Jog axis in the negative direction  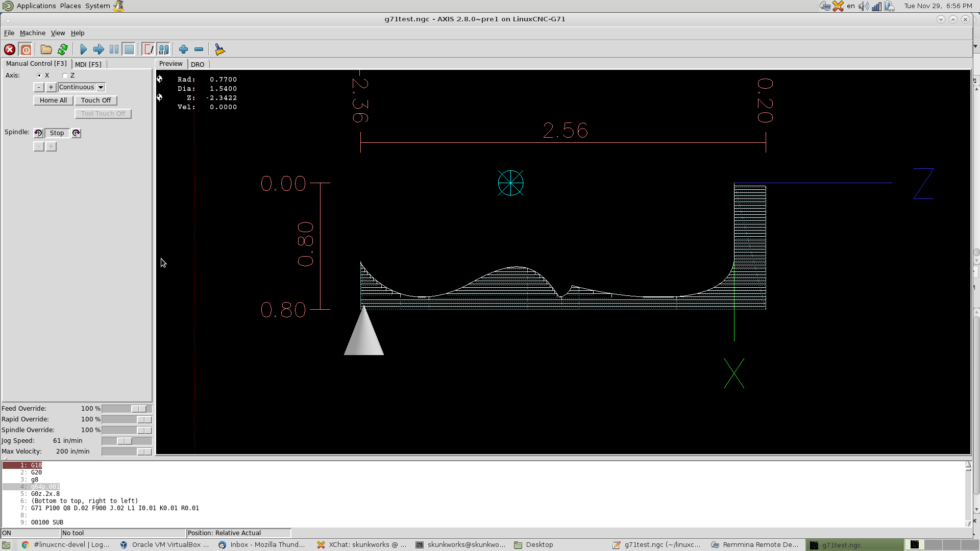pyautogui.click(x=39, y=87)
